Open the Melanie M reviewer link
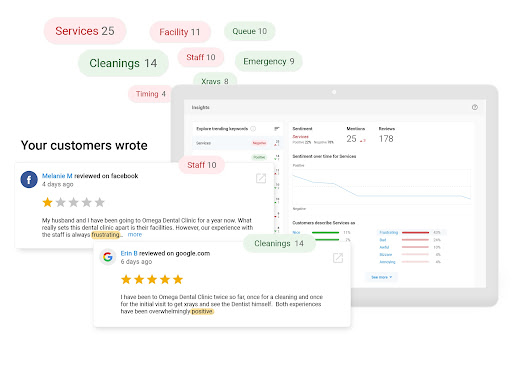 click(x=57, y=176)
